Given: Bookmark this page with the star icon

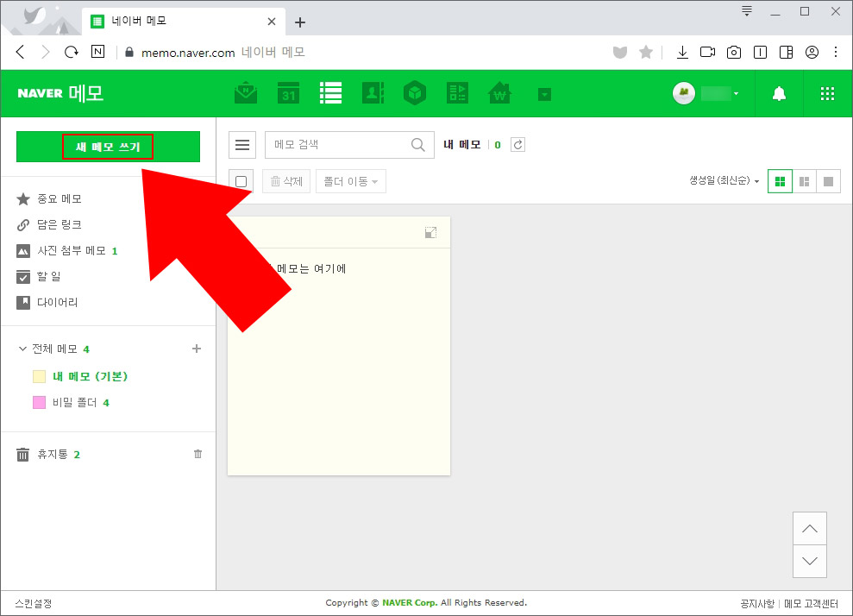Looking at the screenshot, I should tap(646, 53).
